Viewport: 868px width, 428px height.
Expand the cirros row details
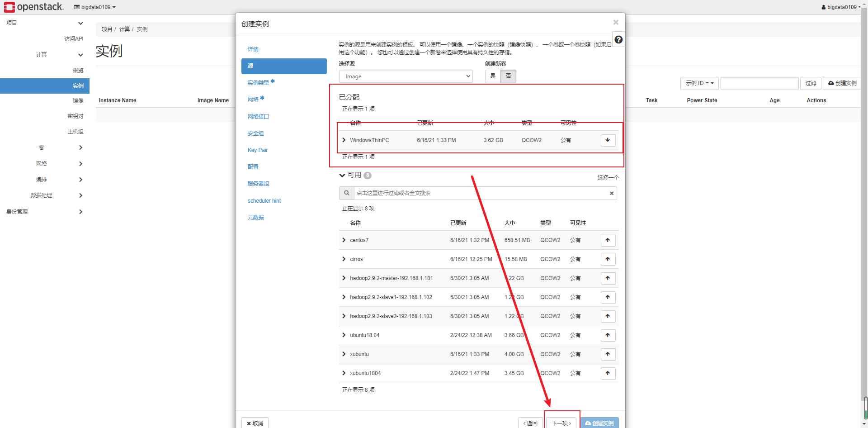tap(344, 259)
